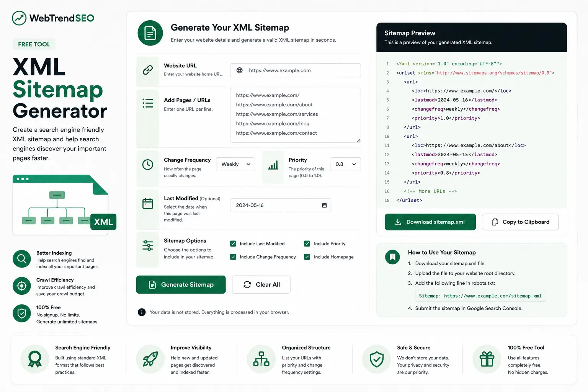Toggle the Include Change Frequency checkbox
The height and width of the screenshot is (392, 588).
[233, 257]
